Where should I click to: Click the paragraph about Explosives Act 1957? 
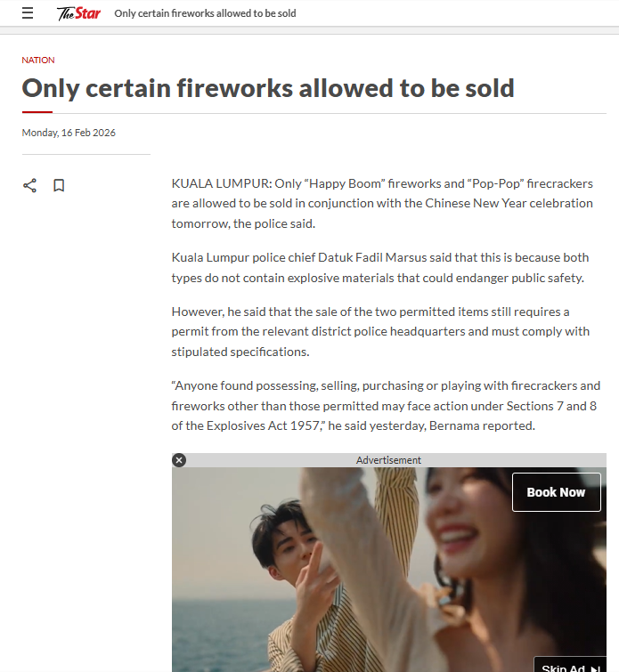[x=386, y=406]
